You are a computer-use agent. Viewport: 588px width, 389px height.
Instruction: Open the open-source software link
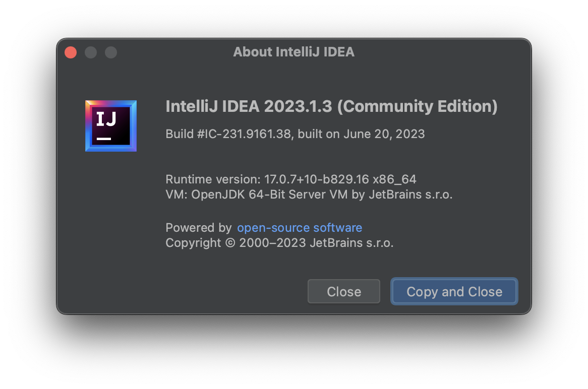[x=300, y=227]
